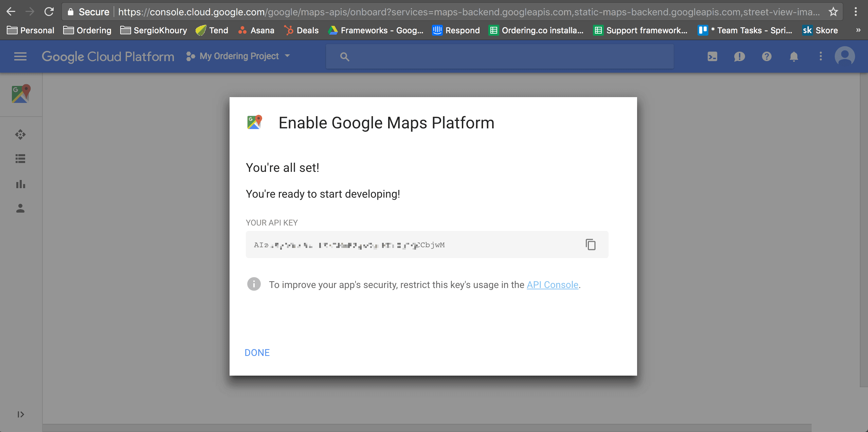Click the support person sidebar icon
The height and width of the screenshot is (432, 868).
(x=20, y=208)
